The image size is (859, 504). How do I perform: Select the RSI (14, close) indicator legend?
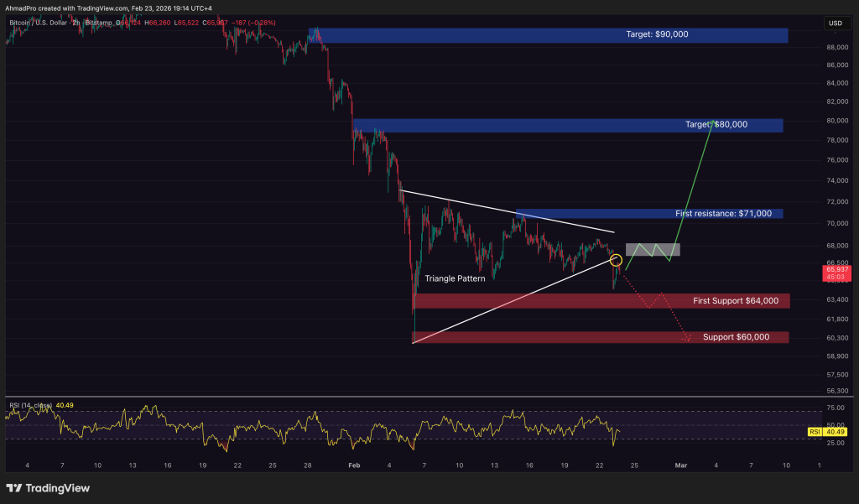tap(29, 405)
